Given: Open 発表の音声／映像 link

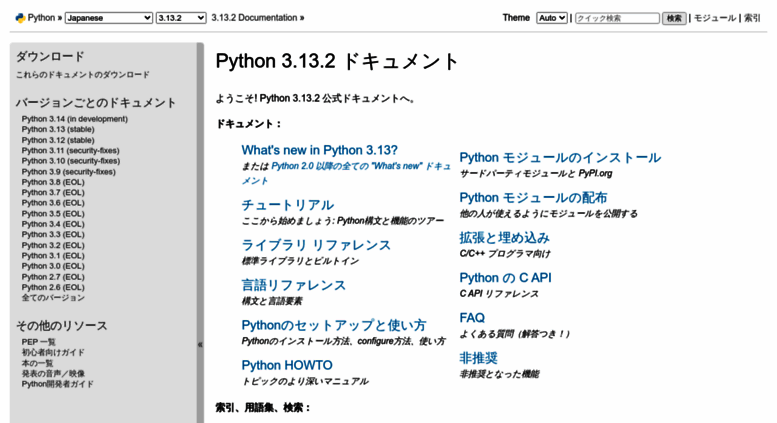Looking at the screenshot, I should coord(53,374).
